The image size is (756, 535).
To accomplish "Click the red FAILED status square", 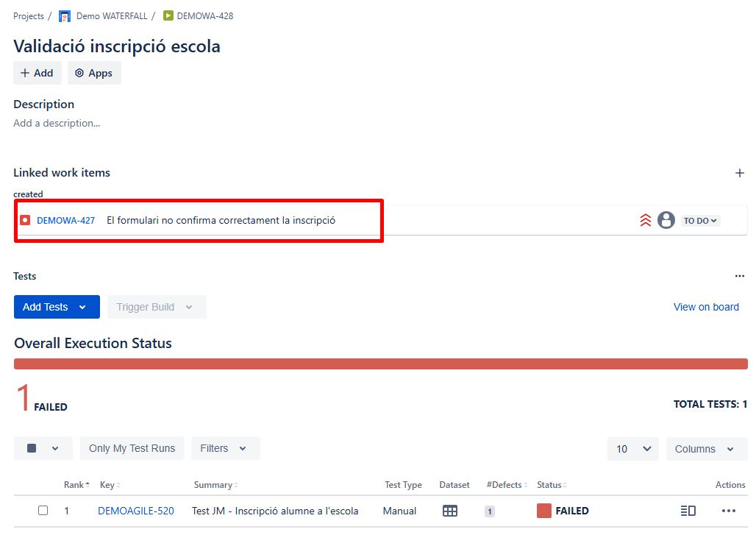I will pyautogui.click(x=544, y=511).
